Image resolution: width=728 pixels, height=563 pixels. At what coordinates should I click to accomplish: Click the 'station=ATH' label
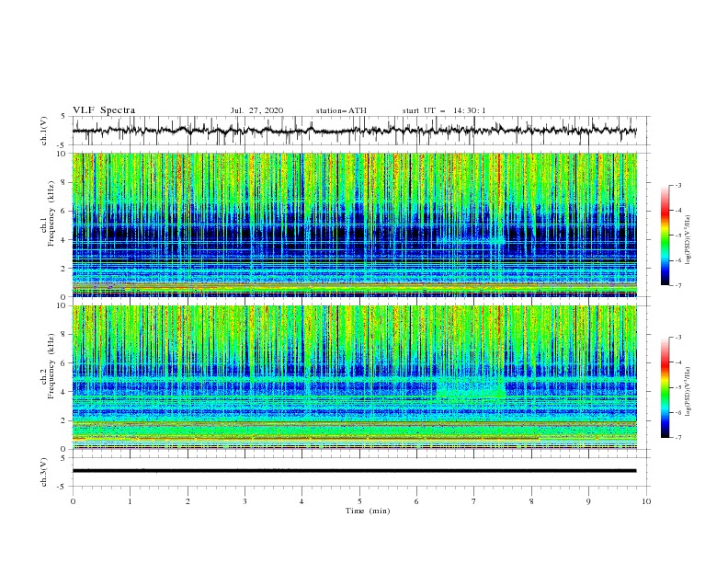tap(341, 110)
